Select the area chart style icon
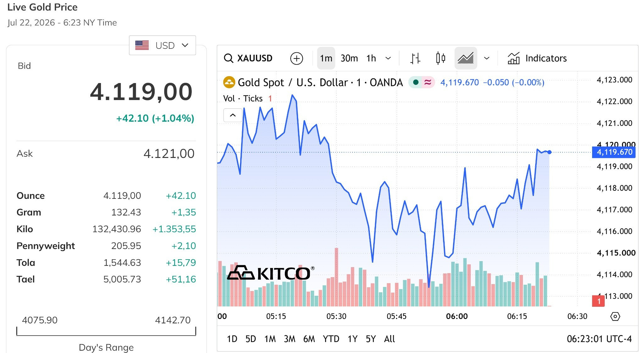This screenshot has height=353, width=644. pyautogui.click(x=466, y=58)
